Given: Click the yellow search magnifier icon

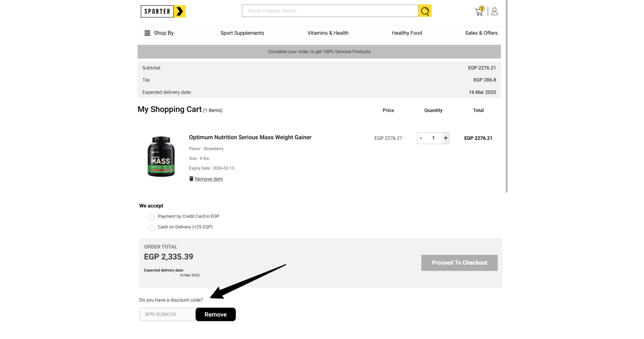Looking at the screenshot, I should (x=425, y=11).
